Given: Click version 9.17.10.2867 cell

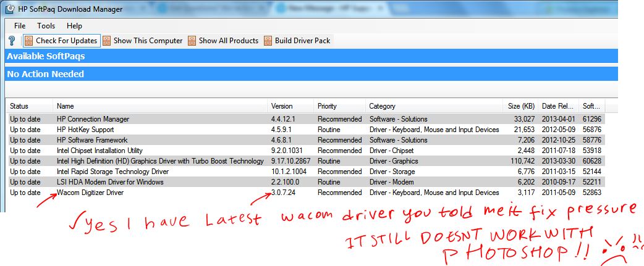Looking at the screenshot, I should point(290,161).
